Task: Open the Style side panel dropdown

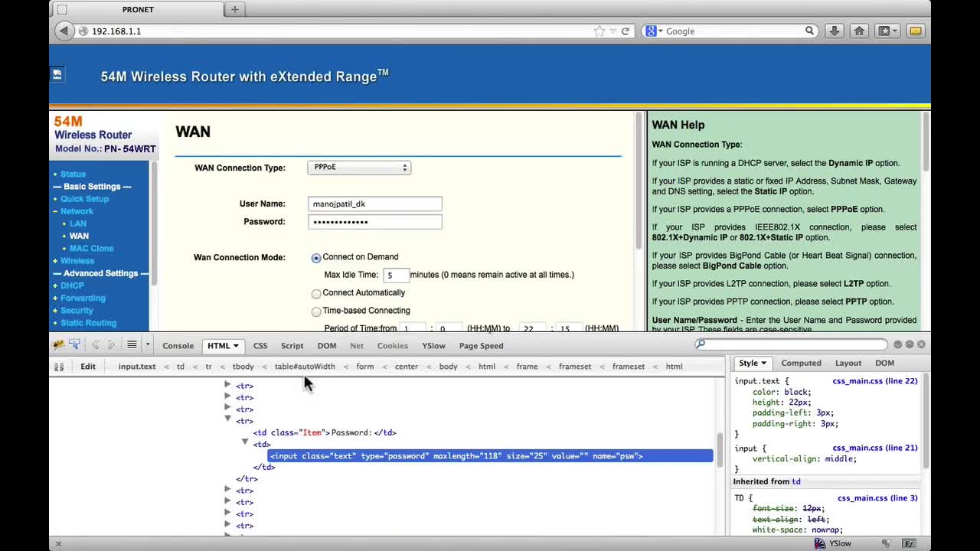Action: pos(763,363)
